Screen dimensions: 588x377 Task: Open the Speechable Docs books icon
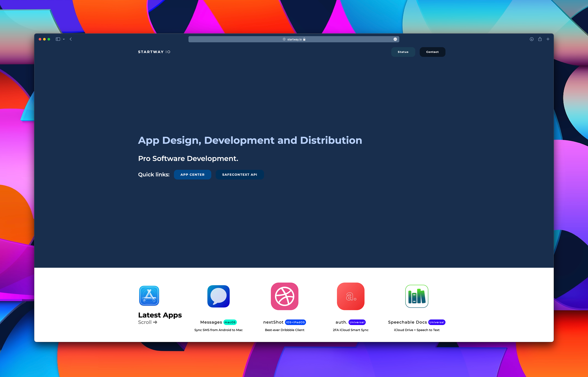(x=417, y=296)
